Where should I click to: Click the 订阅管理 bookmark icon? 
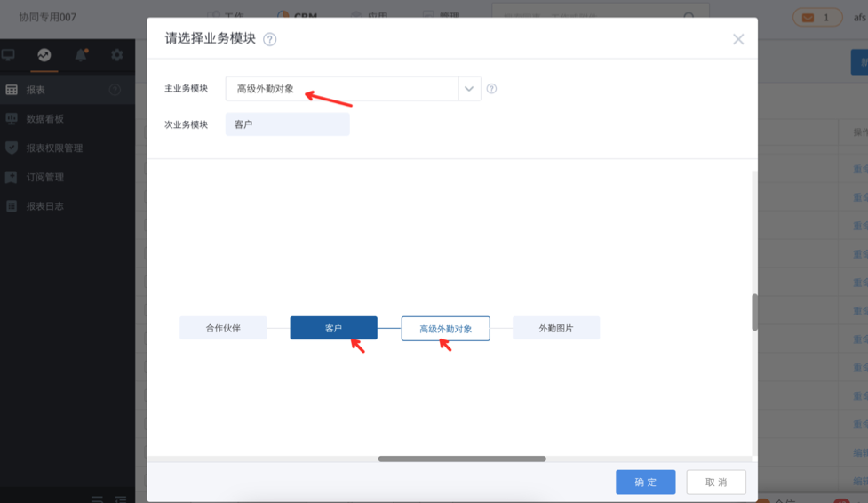click(x=12, y=177)
